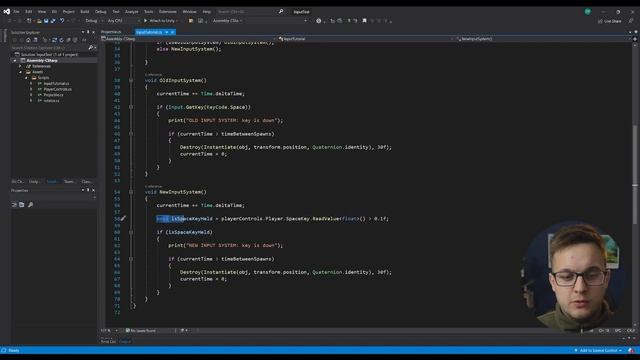Click the error notification icon in status bar
The image size is (640, 360).
click(x=631, y=350)
